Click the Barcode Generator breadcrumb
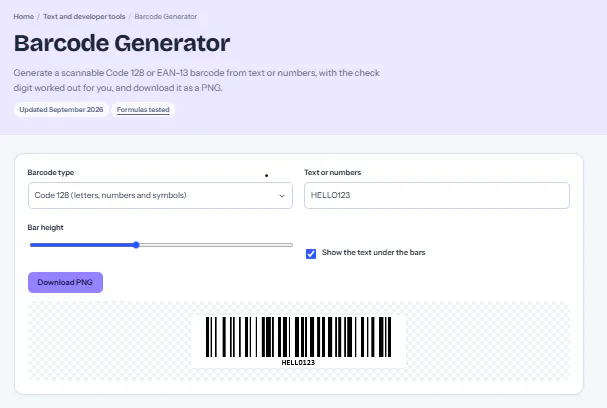Image resolution: width=607 pixels, height=408 pixels. point(166,17)
